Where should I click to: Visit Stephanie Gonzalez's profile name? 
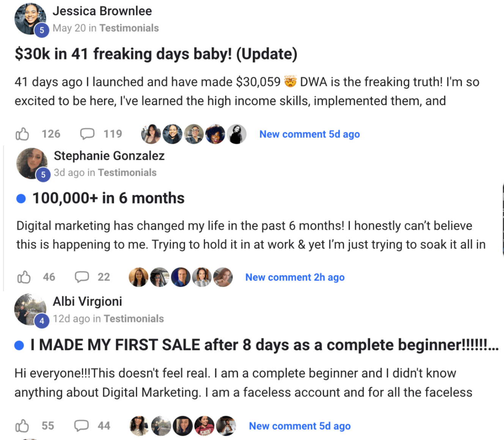(109, 156)
